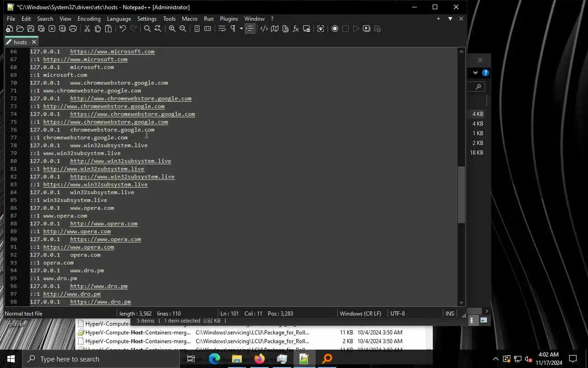
Task: Show hidden system tray icons chevron
Action: coord(495,359)
